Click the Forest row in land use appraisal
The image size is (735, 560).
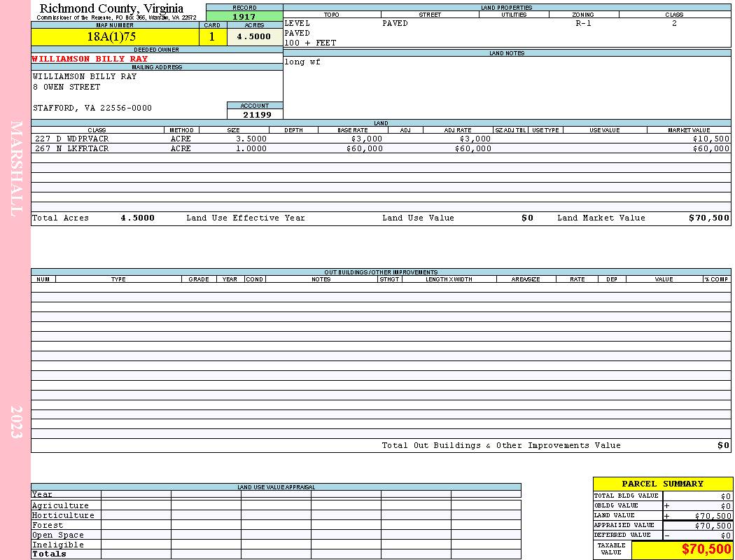[x=276, y=525]
